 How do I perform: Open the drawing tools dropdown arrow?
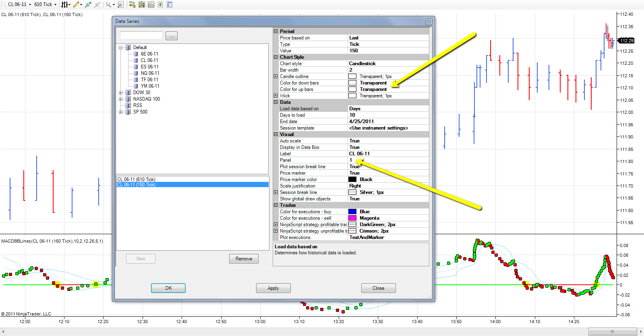coord(81,4)
